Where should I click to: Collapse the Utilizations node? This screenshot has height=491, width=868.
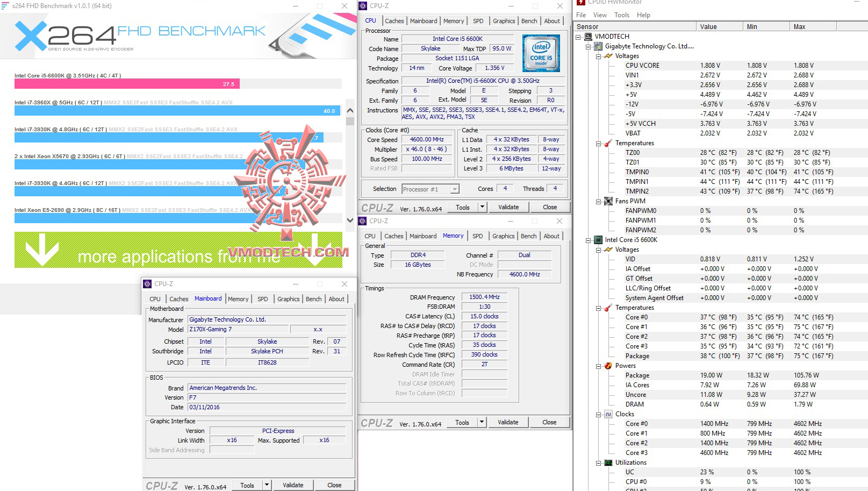[598, 463]
